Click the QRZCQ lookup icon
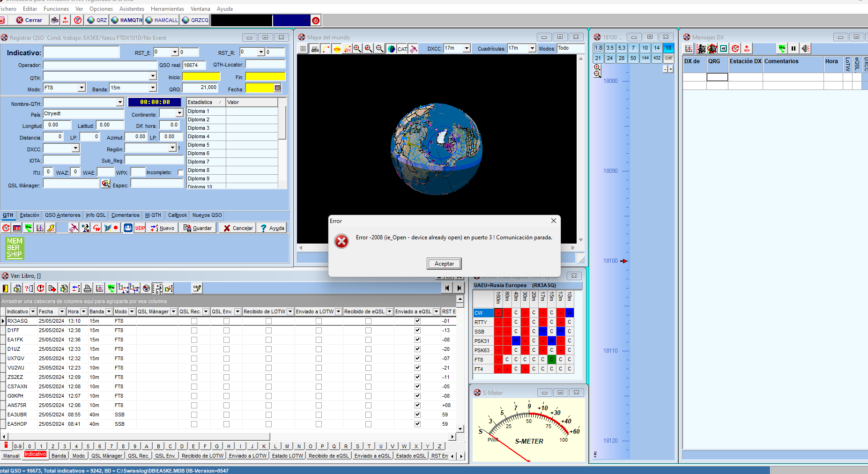The image size is (868, 474). click(195, 20)
